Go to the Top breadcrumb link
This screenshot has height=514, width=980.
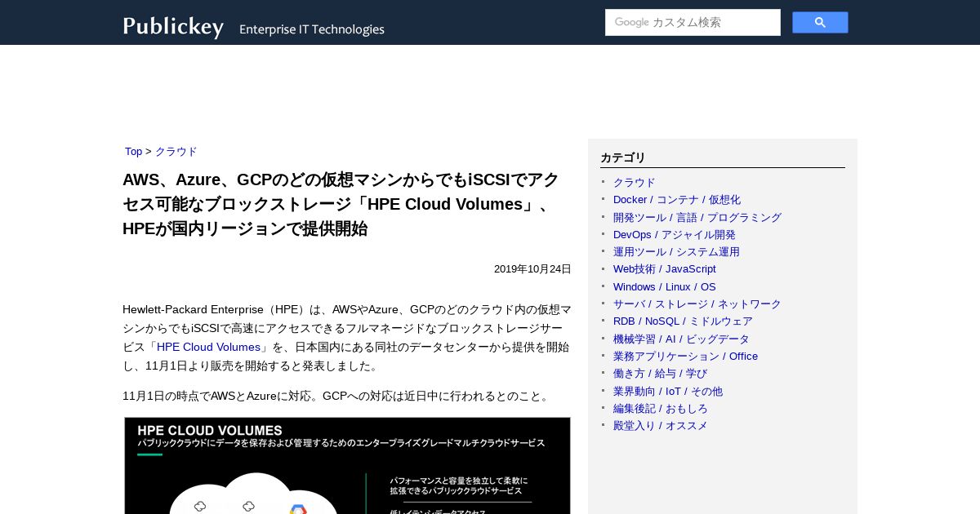coord(133,152)
